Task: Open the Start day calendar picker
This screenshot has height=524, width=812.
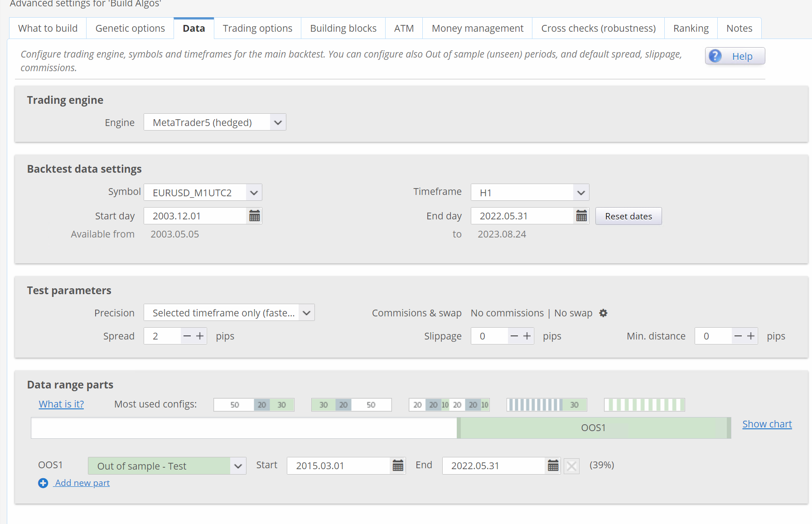Action: (255, 216)
